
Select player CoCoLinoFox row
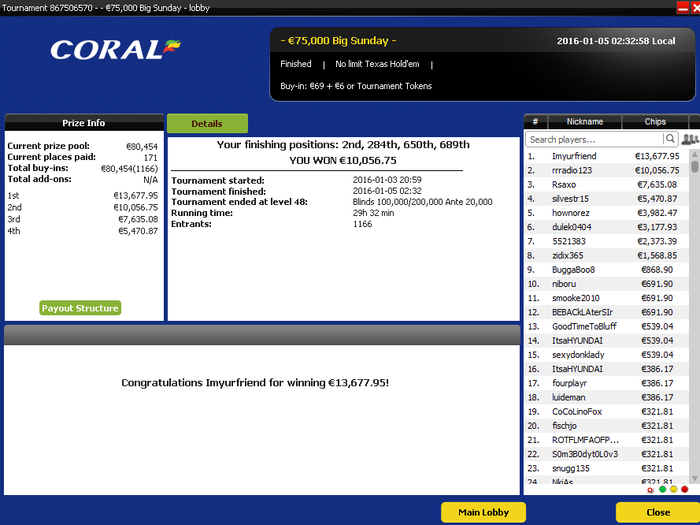pos(607,412)
